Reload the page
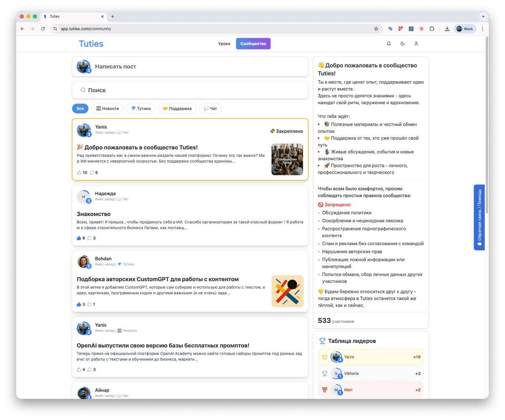This screenshot has height=420, width=505. (x=43, y=29)
